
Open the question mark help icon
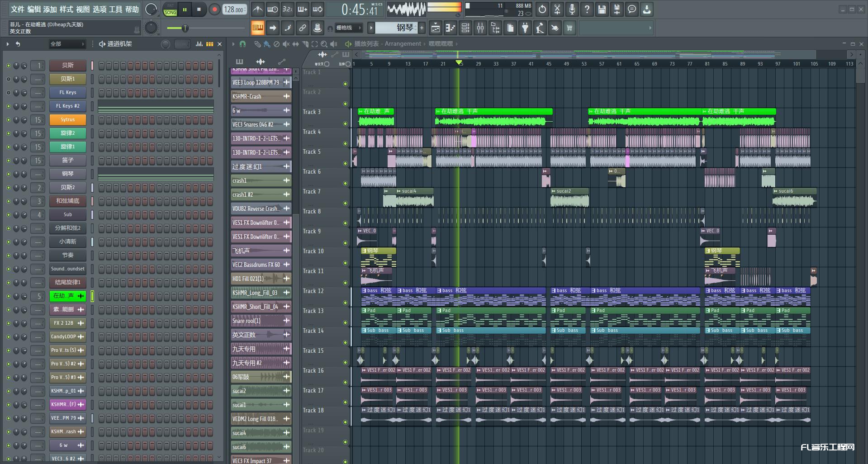click(x=587, y=9)
